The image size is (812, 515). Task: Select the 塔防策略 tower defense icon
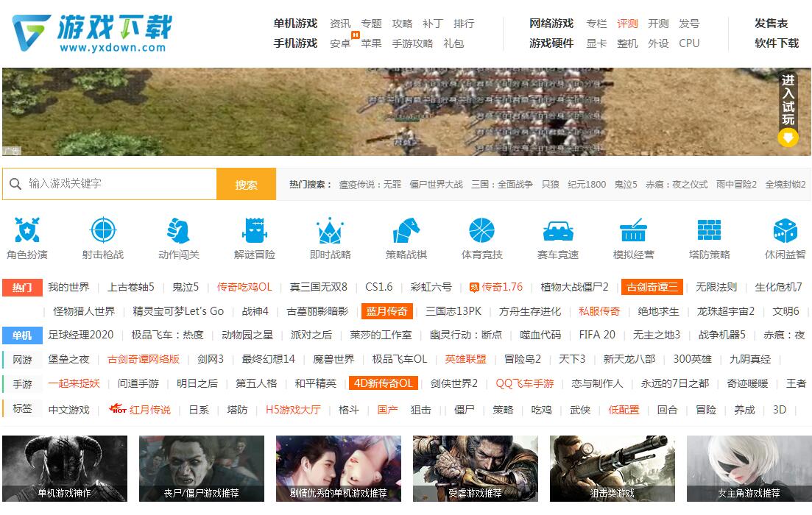709,231
